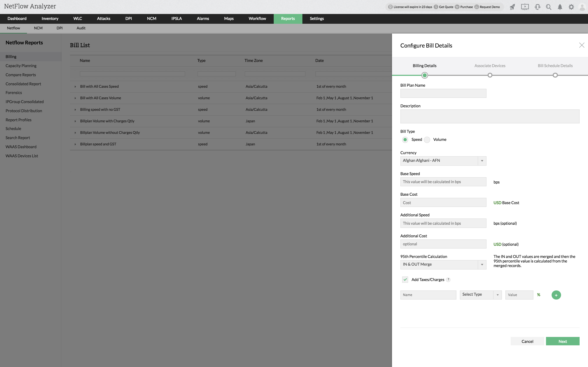Switch to the Settings main tab

click(317, 19)
